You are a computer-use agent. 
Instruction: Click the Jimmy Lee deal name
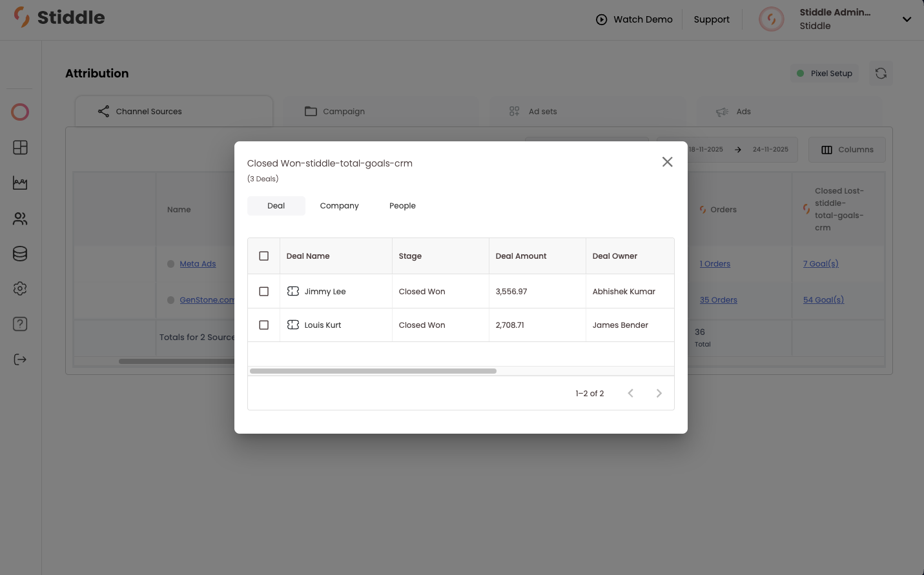325,292
